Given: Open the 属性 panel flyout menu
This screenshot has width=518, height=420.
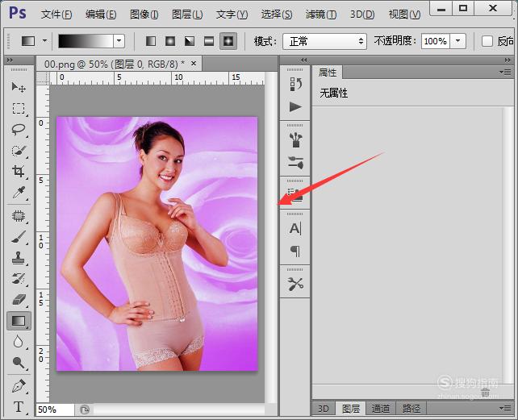Looking at the screenshot, I should [505, 72].
